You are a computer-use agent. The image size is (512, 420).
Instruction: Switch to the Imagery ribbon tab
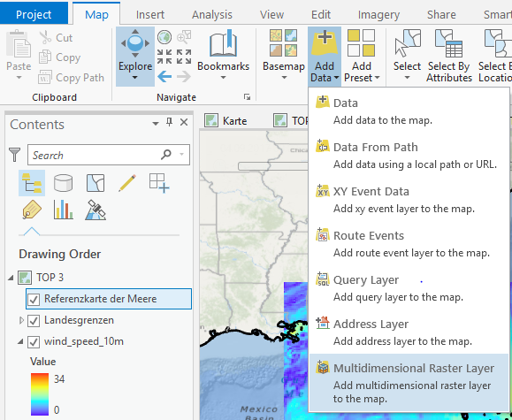[378, 14]
